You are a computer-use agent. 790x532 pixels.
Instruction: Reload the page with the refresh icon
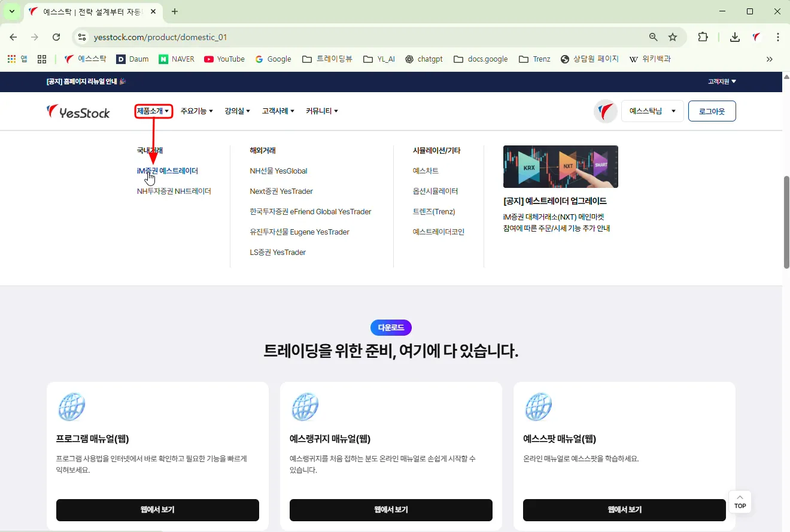[x=56, y=37]
